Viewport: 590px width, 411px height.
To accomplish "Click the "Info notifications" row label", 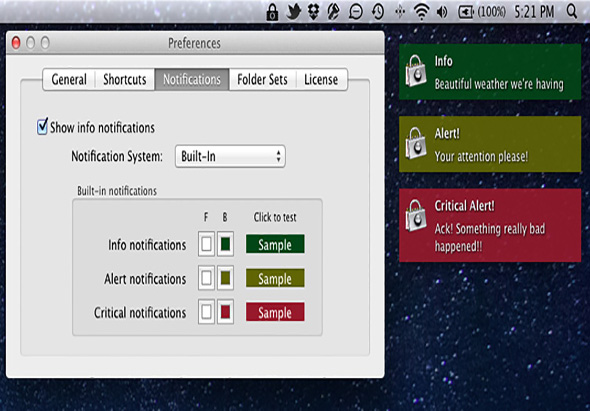I will point(147,245).
